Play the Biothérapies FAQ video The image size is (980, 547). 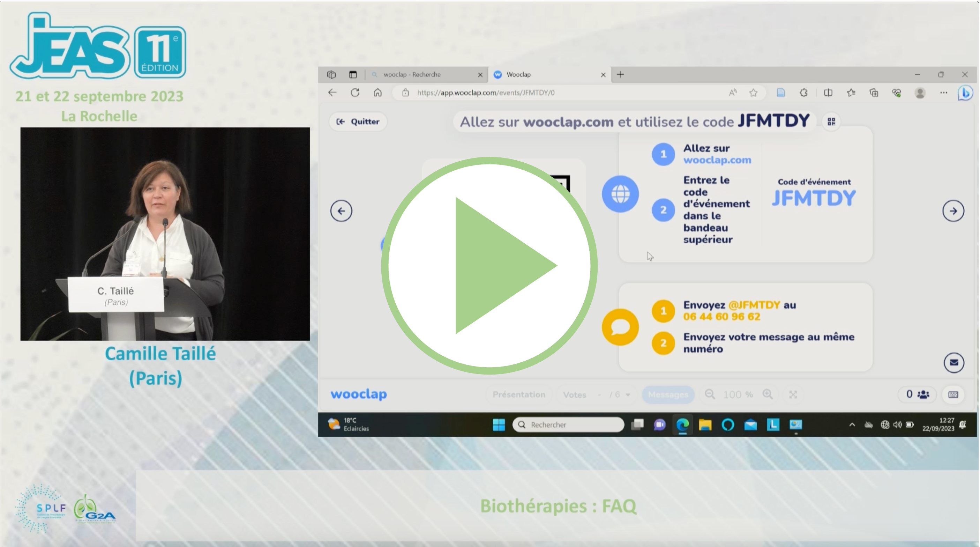coord(489,266)
